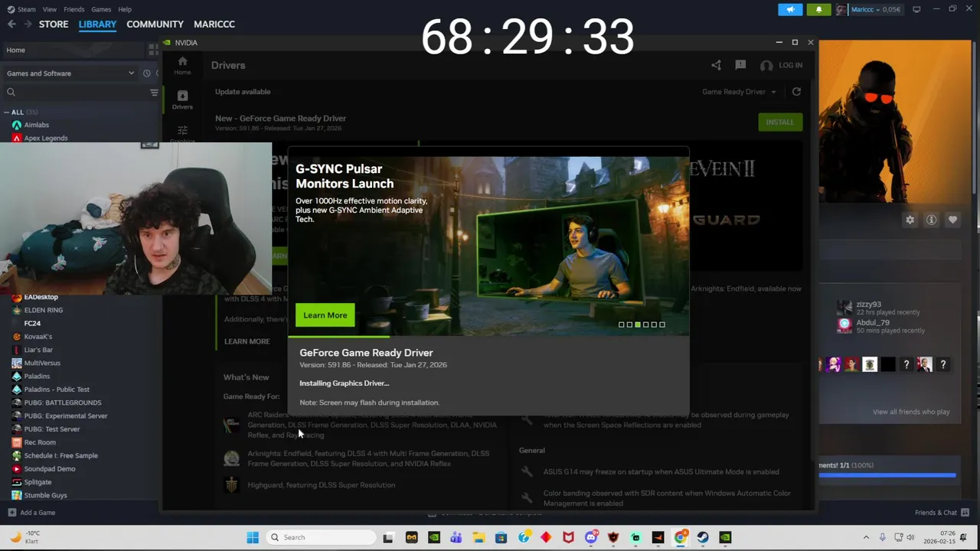Open advanced filter icon beside library search
The height and width of the screenshot is (551, 980).
coord(154,93)
